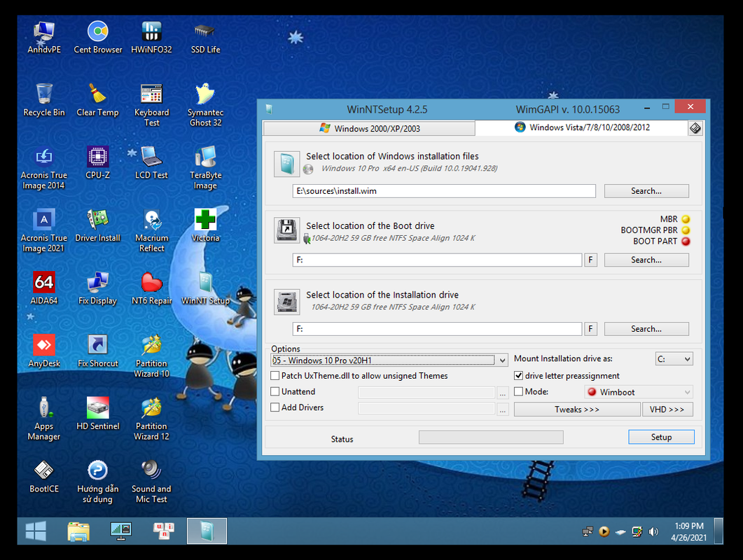Select LCD Test desktop icon

pyautogui.click(x=152, y=163)
